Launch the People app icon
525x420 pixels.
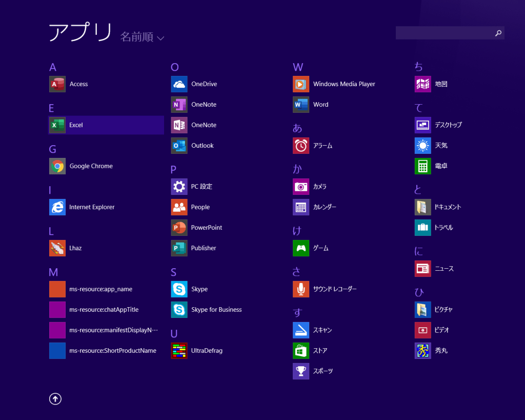[x=179, y=207]
